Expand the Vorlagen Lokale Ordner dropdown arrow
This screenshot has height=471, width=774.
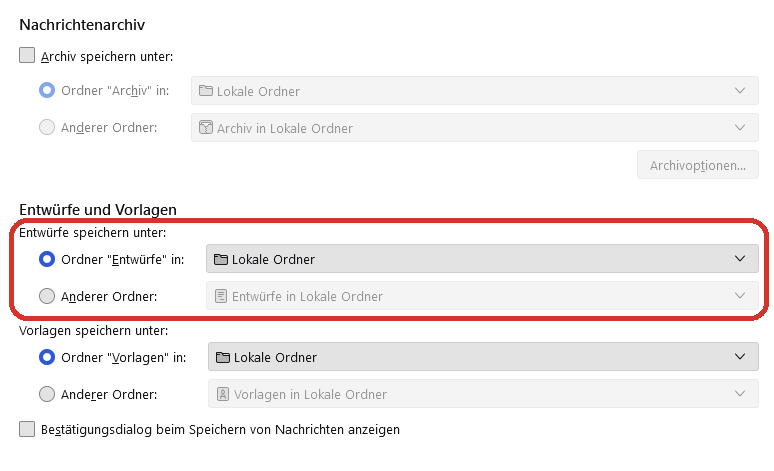pyautogui.click(x=740, y=357)
